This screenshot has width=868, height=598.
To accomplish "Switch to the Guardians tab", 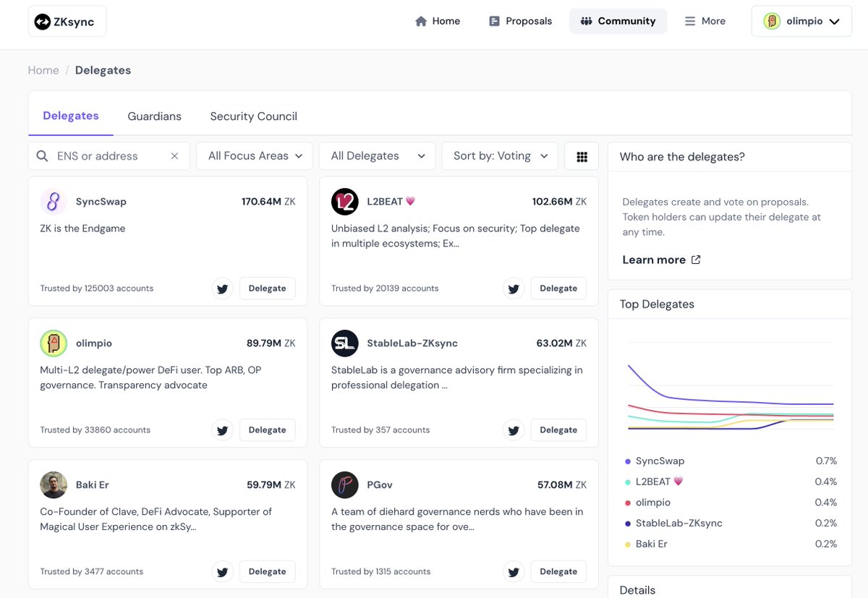I will tap(154, 116).
